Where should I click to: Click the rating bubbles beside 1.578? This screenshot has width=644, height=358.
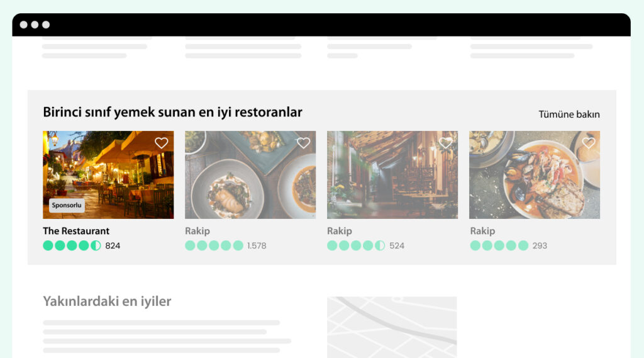(x=214, y=246)
